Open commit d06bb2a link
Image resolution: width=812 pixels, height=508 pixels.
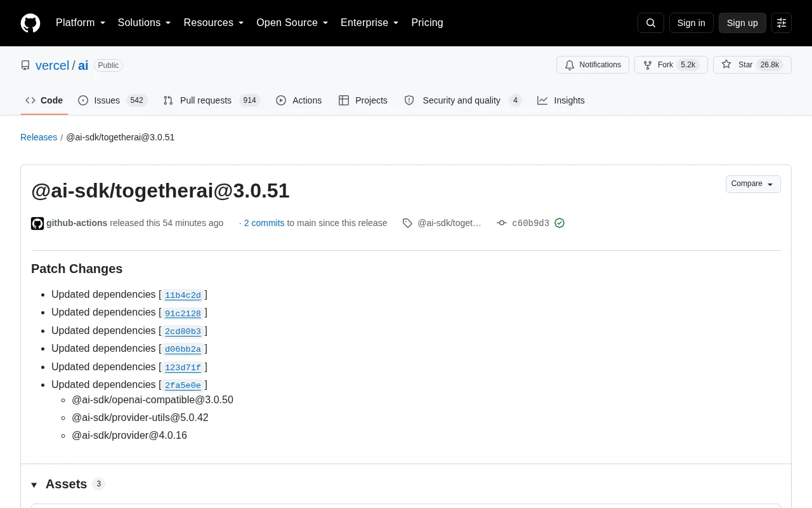pos(183,349)
